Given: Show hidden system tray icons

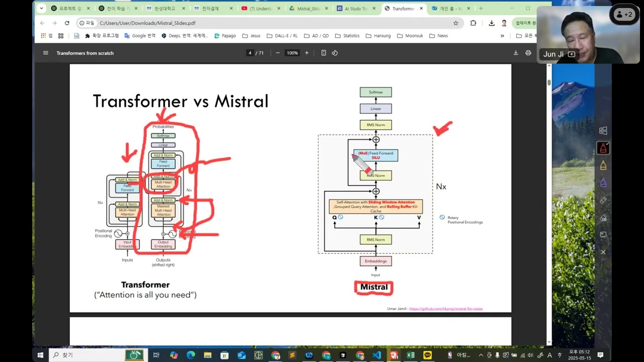Looking at the screenshot, I should pos(480,355).
